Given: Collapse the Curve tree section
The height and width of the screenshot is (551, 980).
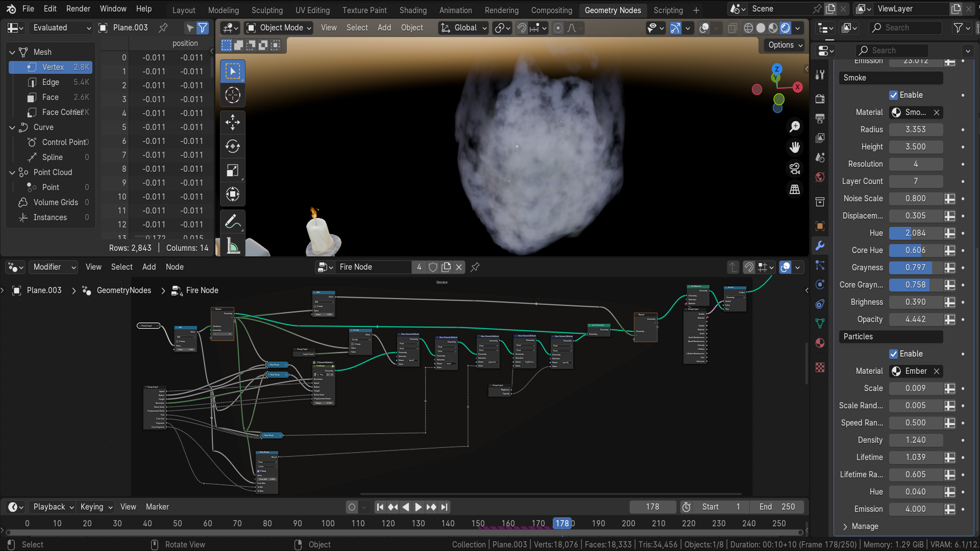Looking at the screenshot, I should 12,127.
